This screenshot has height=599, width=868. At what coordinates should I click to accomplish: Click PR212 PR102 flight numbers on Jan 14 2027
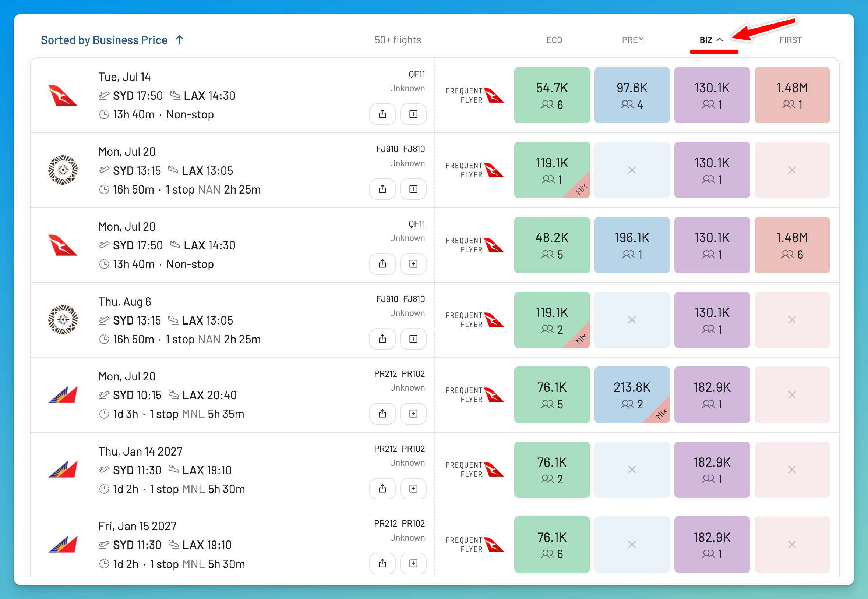tap(399, 449)
